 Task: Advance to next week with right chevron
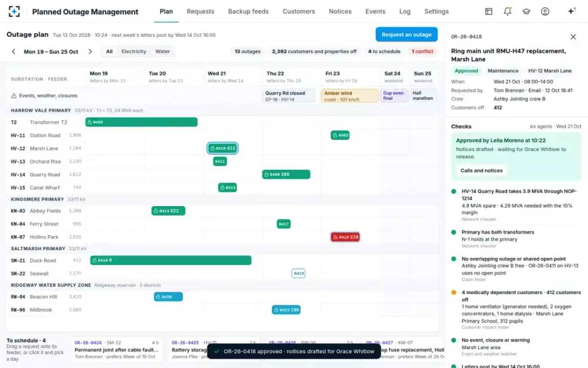[x=90, y=52]
